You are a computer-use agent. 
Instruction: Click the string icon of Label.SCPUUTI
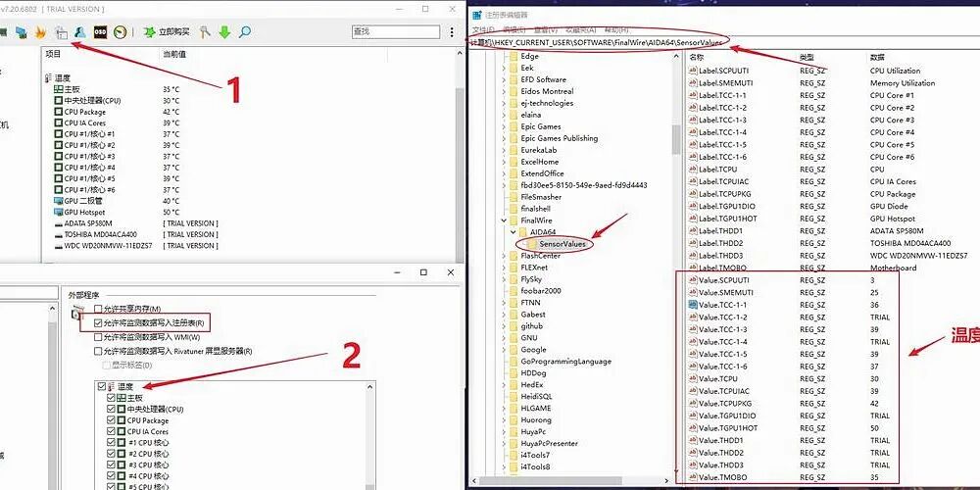[x=693, y=71]
